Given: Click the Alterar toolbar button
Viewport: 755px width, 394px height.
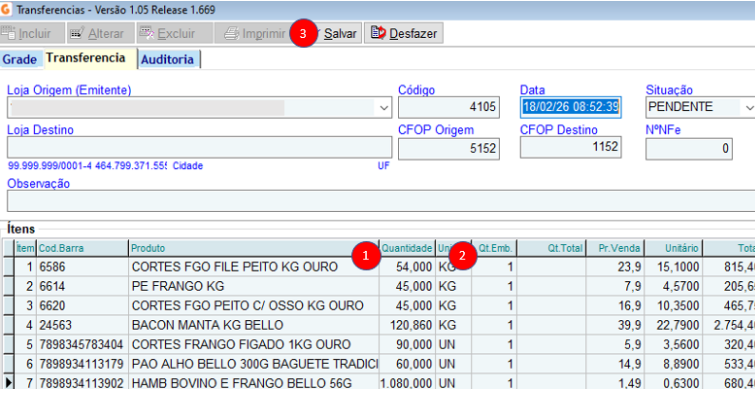Looking at the screenshot, I should coord(101,33).
